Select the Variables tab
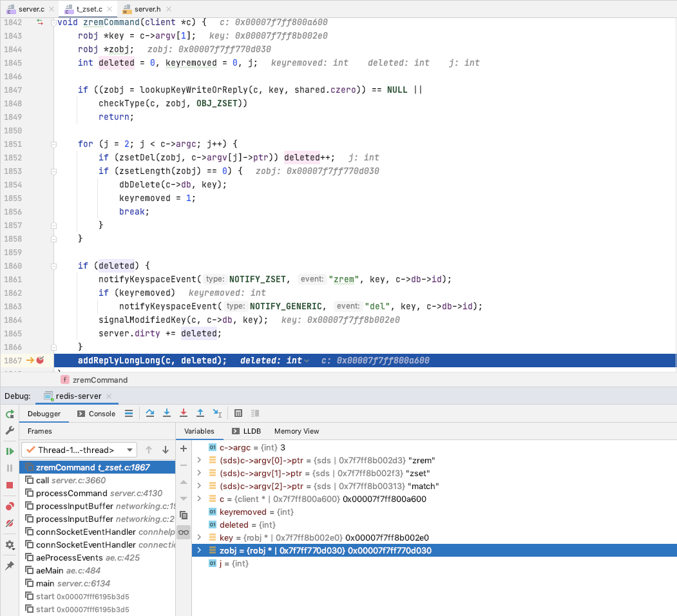677x616 pixels. point(199,431)
